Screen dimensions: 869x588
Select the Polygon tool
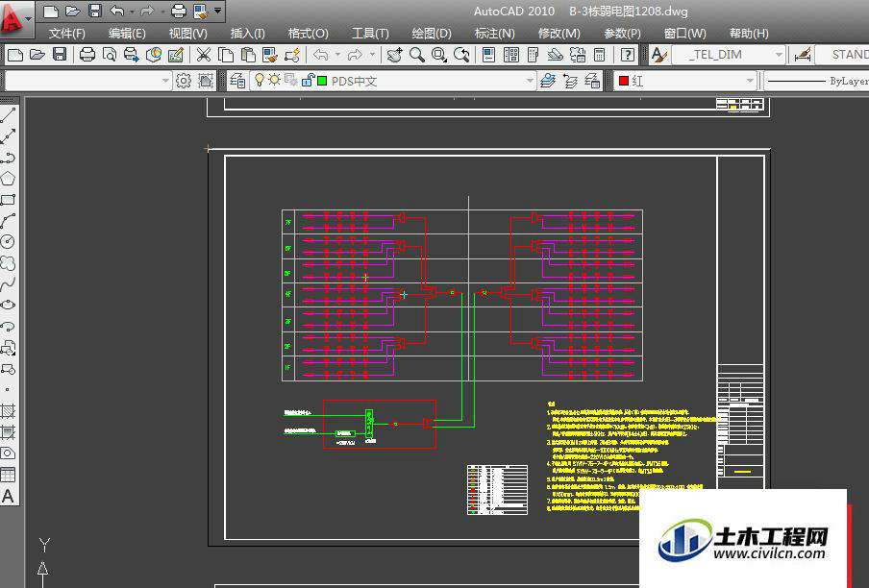pyautogui.click(x=8, y=179)
